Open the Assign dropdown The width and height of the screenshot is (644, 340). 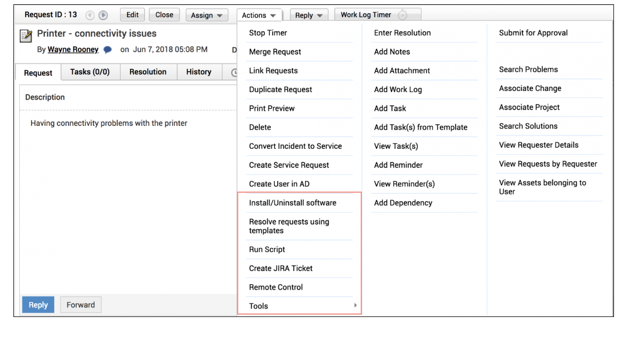(x=206, y=16)
